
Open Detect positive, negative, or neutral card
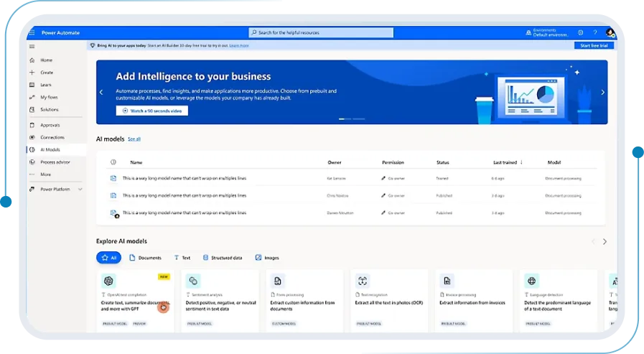pos(220,301)
